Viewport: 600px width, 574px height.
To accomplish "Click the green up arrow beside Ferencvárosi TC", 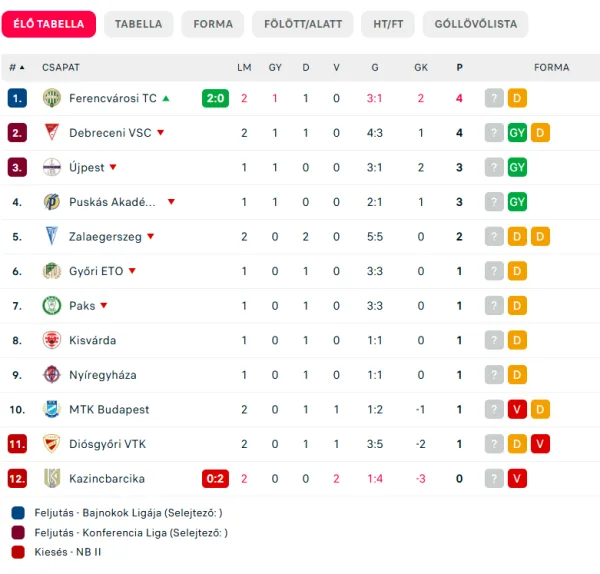I will 166,98.
